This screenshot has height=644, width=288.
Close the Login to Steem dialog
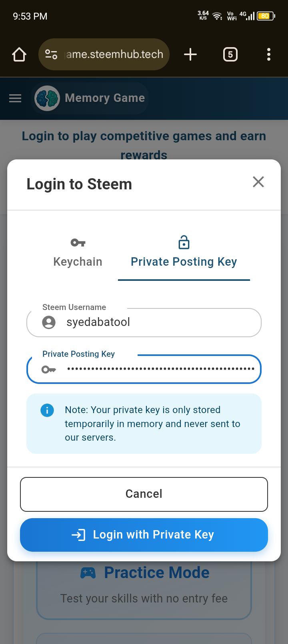point(258,182)
